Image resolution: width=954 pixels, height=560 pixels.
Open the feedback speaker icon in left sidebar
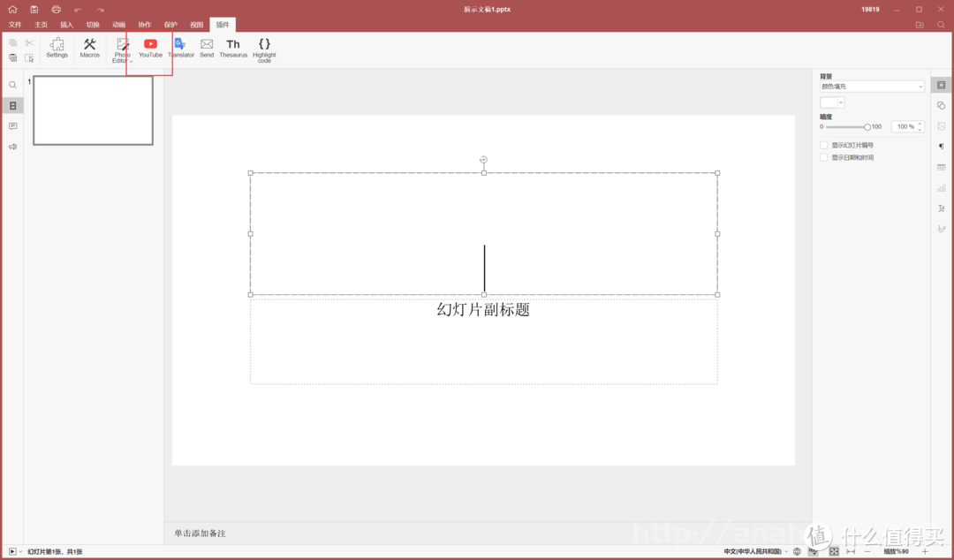point(12,147)
